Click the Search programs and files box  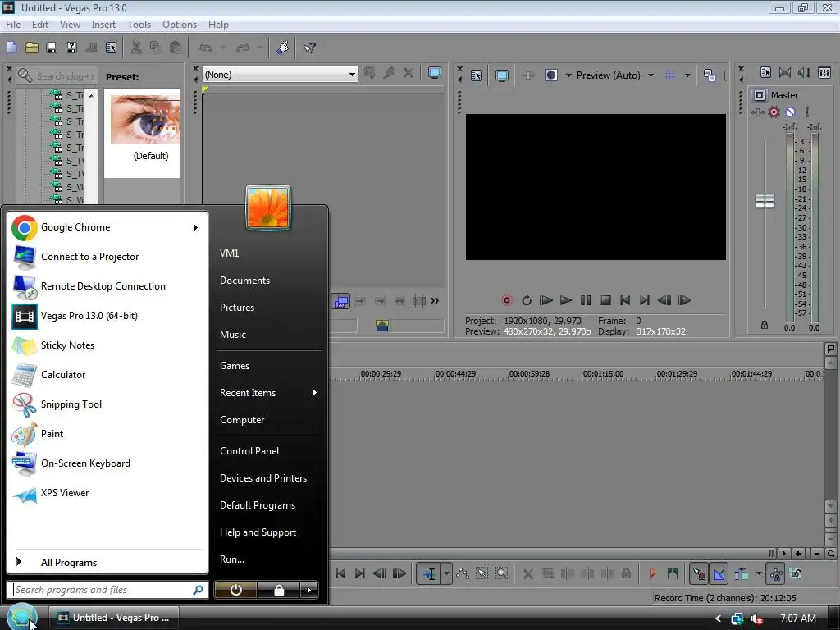(x=107, y=590)
